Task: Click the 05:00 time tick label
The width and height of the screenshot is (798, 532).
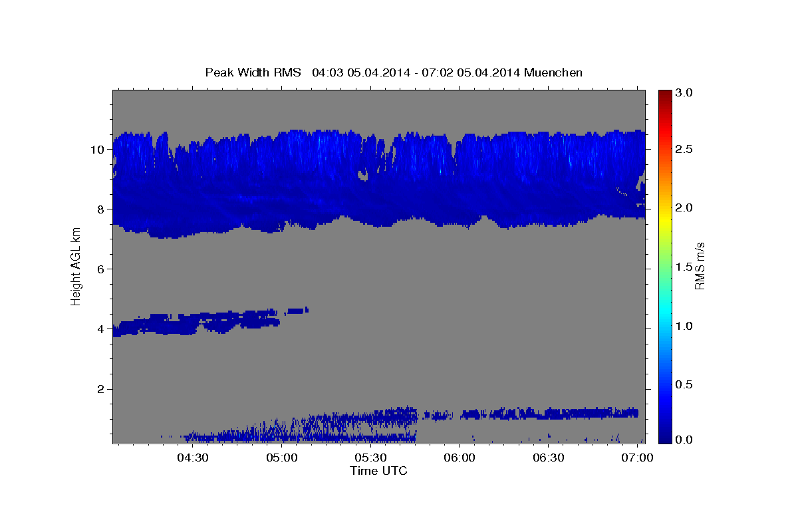Action: (x=282, y=458)
